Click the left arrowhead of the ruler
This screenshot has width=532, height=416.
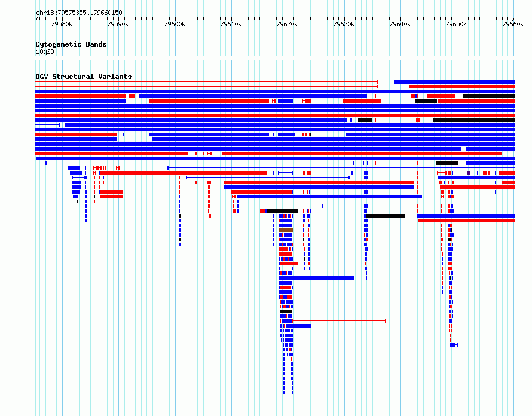coord(37,19)
